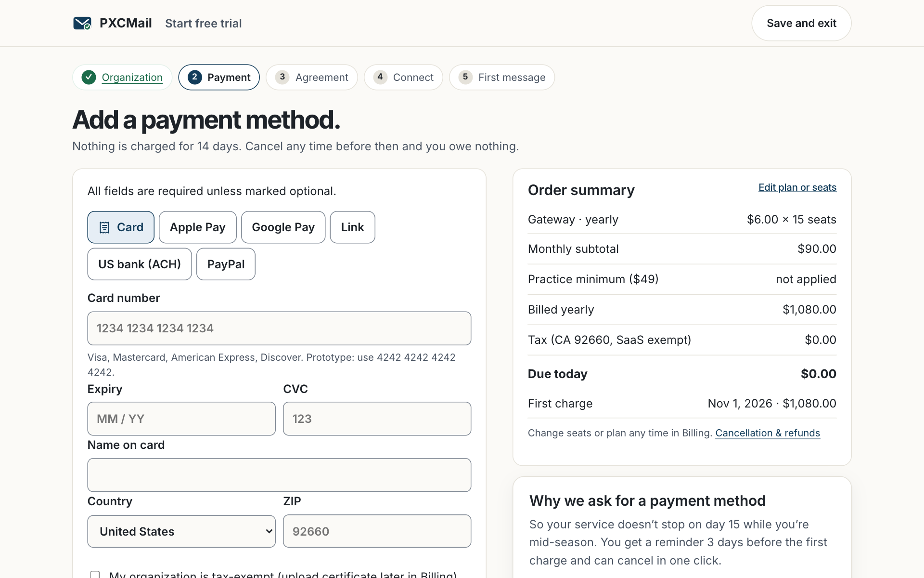Open the Agreement step
Viewport: 924px width, 578px height.
click(x=312, y=77)
